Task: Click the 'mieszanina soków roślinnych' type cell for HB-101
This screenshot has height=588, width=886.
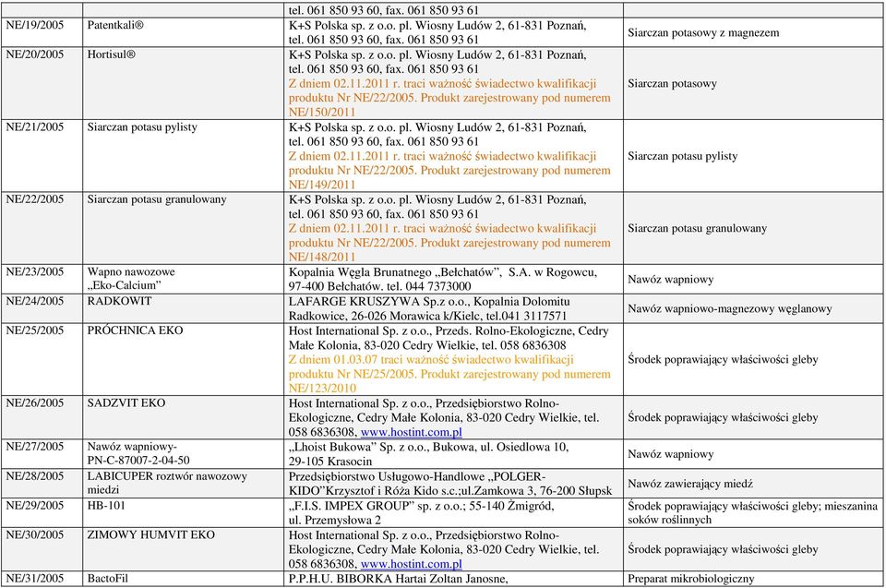Action: tap(753, 513)
